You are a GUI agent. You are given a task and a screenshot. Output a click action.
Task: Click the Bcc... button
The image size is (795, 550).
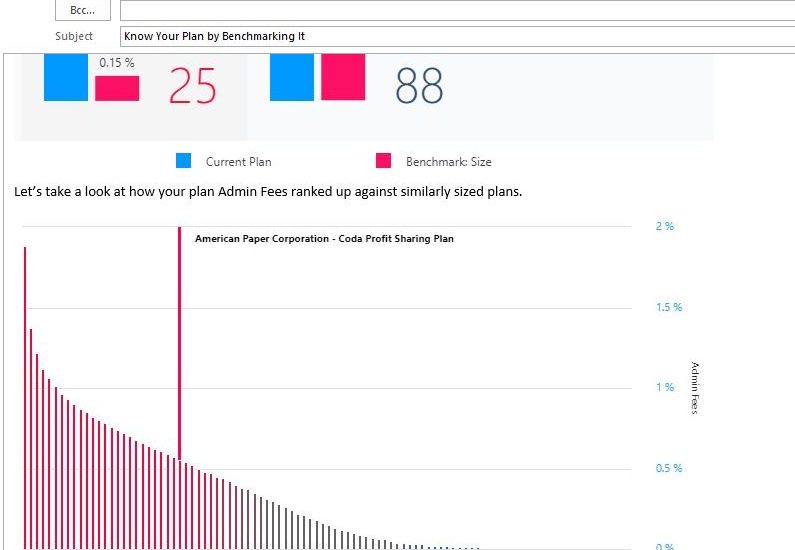(82, 11)
